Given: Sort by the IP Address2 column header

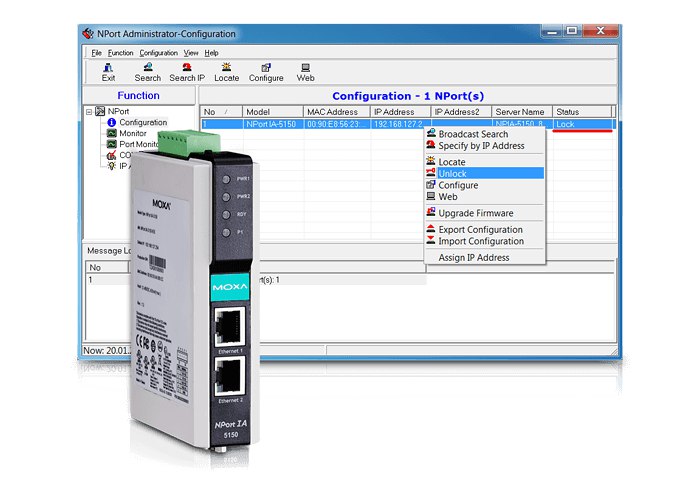Looking at the screenshot, I should (461, 112).
